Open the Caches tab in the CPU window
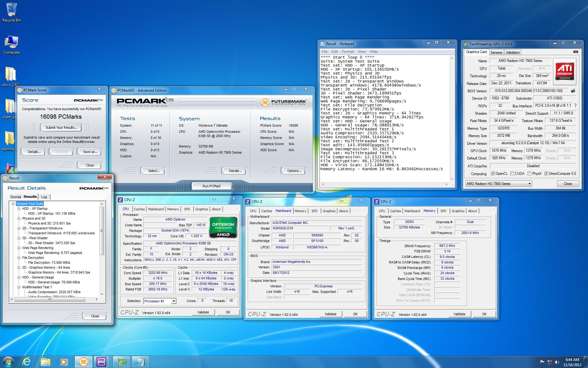This screenshot has height=368, width=588. 139,209
